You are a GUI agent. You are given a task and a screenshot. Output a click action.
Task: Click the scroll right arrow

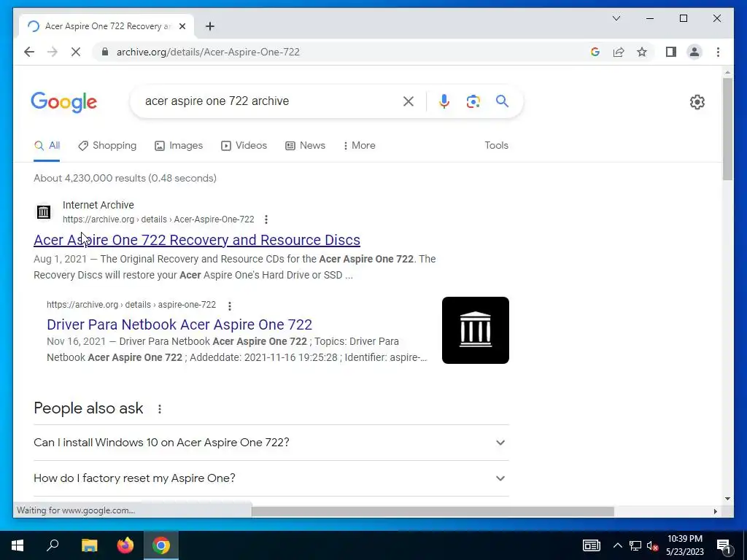point(715,511)
